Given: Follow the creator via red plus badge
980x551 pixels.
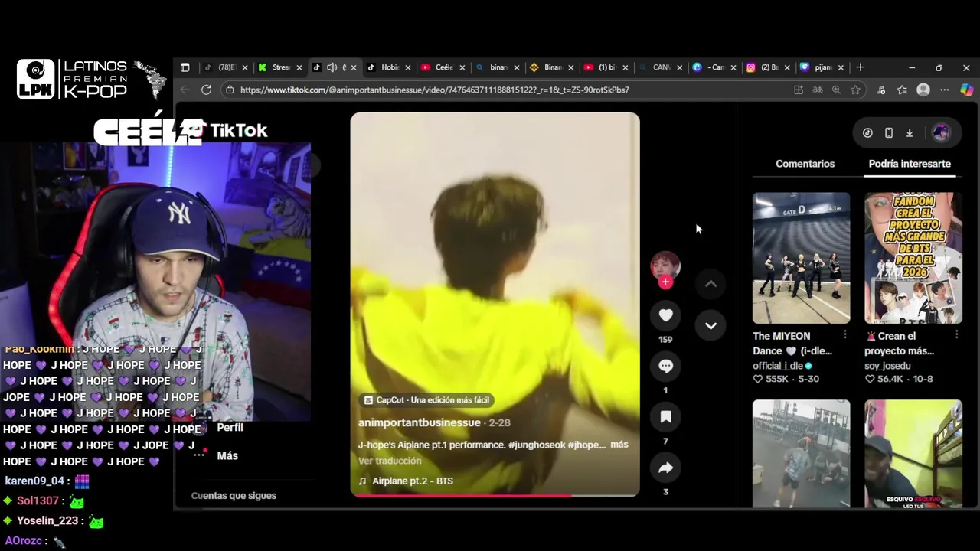Looking at the screenshot, I should coord(665,282).
